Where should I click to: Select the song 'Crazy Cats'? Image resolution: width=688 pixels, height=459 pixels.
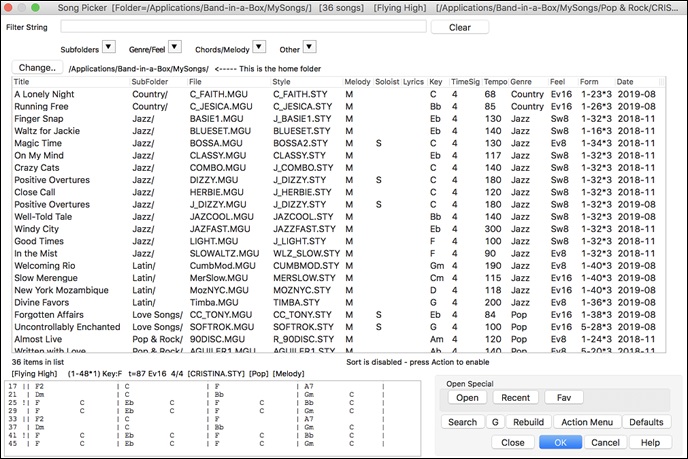point(338,168)
